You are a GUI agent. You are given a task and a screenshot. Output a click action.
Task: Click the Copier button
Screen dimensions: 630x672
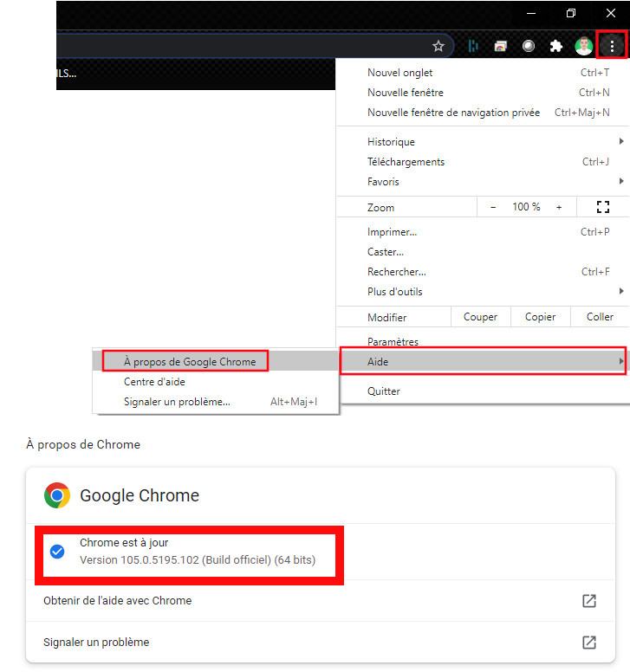click(541, 317)
